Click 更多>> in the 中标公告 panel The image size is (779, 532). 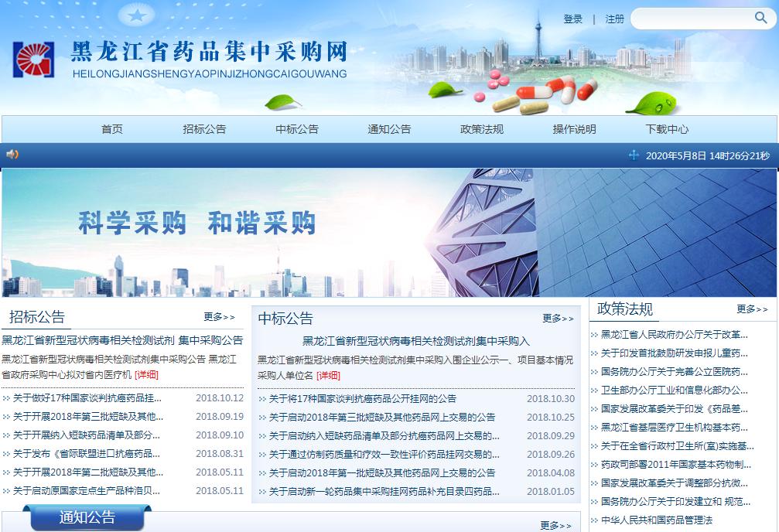[556, 319]
